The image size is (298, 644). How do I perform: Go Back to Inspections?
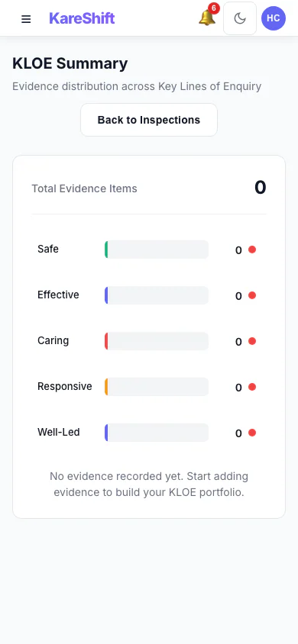(x=149, y=120)
